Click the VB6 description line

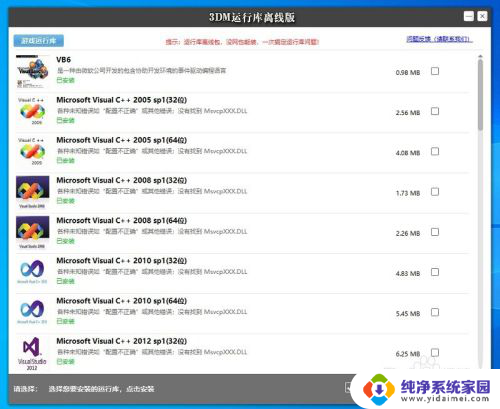142,70
